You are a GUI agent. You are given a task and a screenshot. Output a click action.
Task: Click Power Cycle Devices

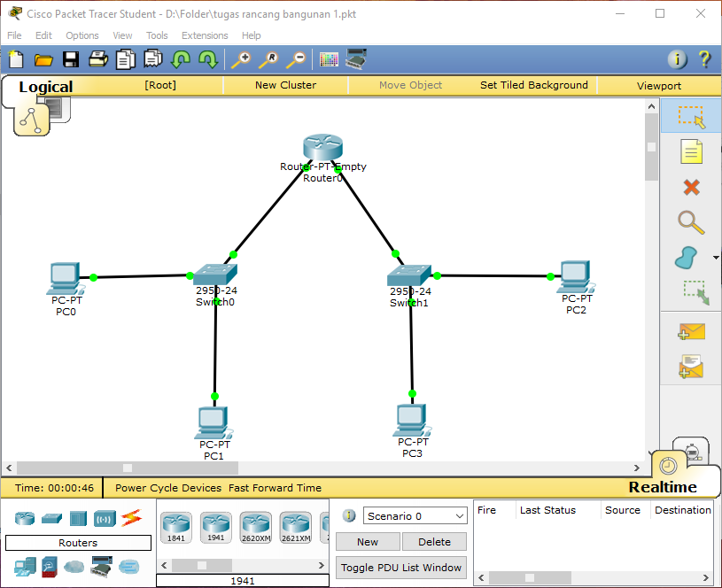coord(168,488)
